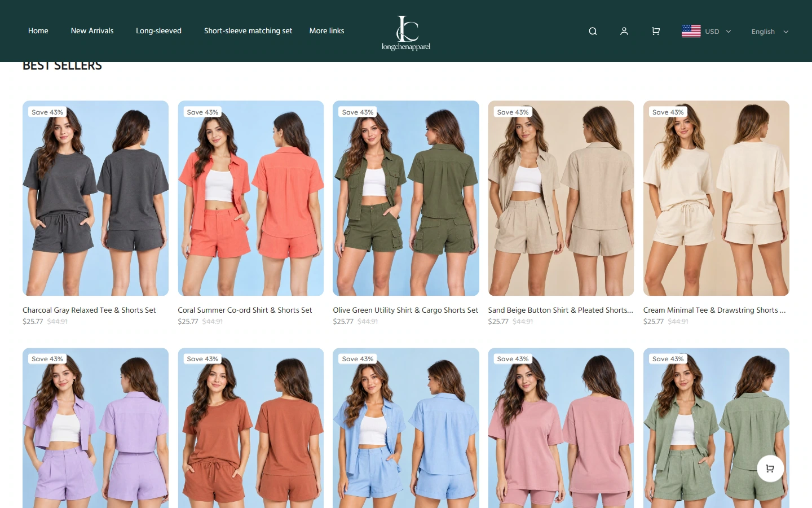Select Long-sleeved menu item

point(158,31)
